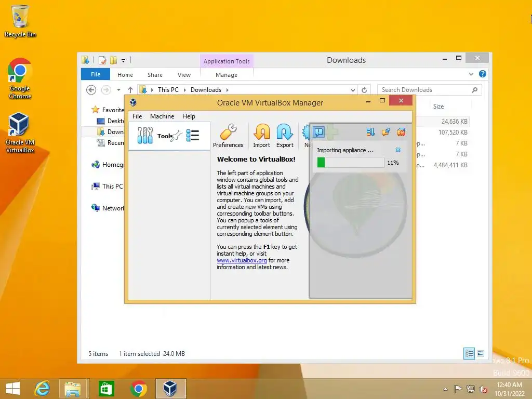This screenshot has width=532, height=399.
Task: Switch to the View ribbon tab
Action: pyautogui.click(x=184, y=75)
